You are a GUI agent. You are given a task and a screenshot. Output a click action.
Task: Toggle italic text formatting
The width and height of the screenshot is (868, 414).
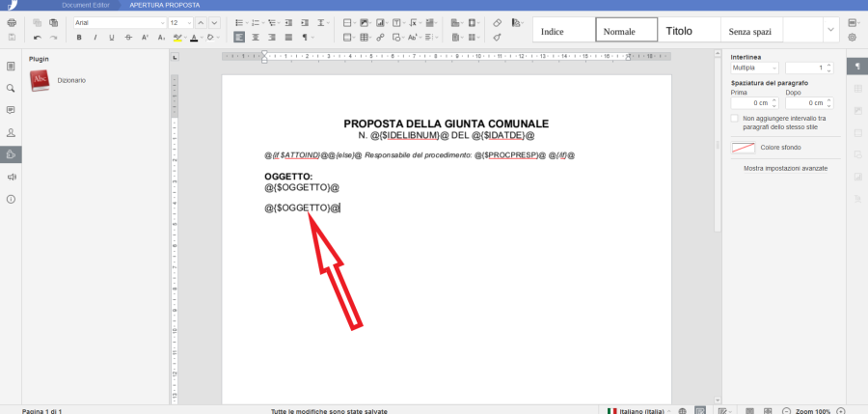pyautogui.click(x=95, y=38)
